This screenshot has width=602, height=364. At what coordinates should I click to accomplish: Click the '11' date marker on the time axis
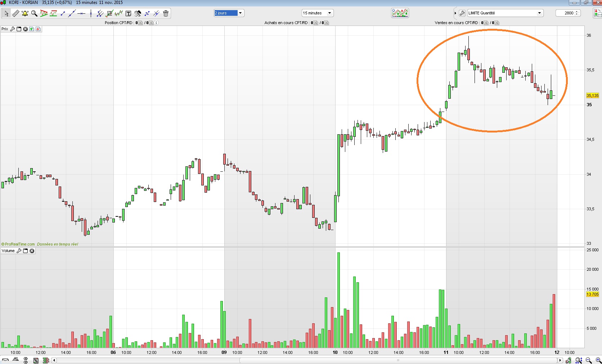tap(446, 352)
